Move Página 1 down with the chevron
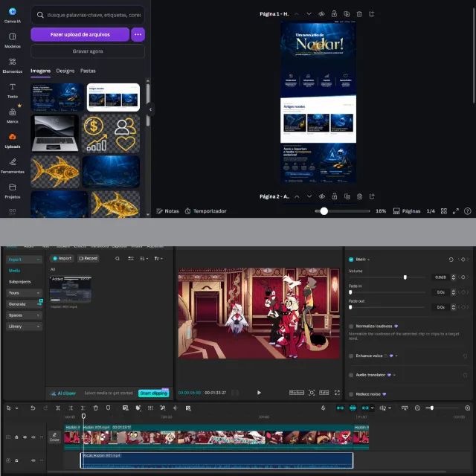 point(309,14)
